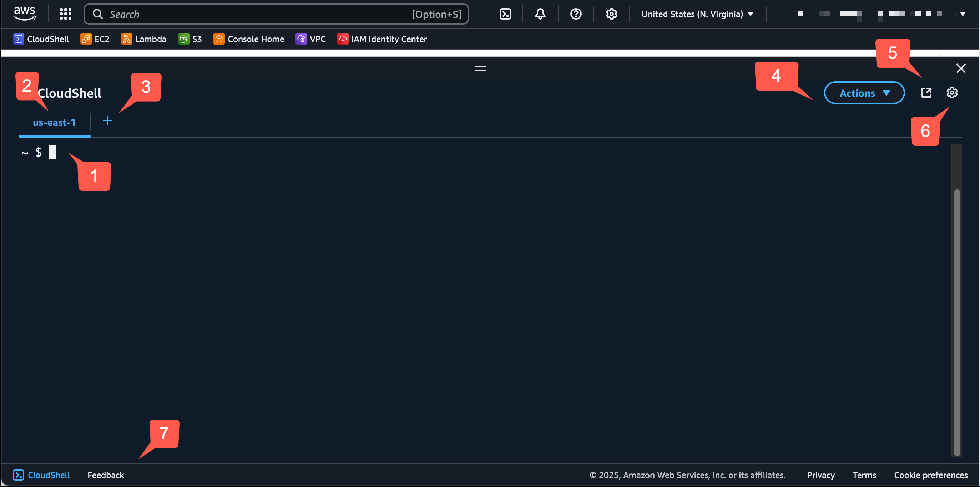Open the S3 favorite shortcut
This screenshot has height=487, width=980.
tap(190, 39)
